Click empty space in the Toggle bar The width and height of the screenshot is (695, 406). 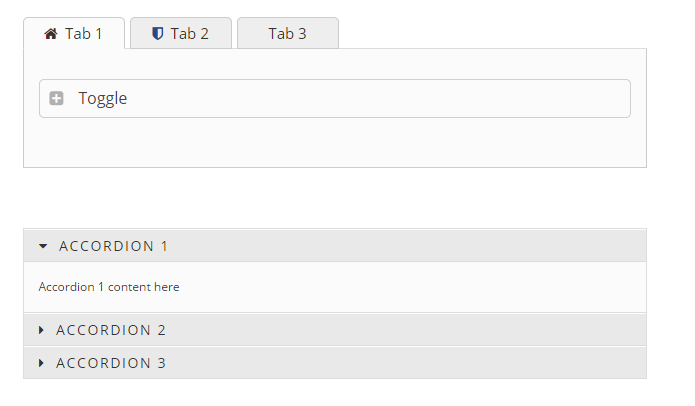tap(400, 98)
